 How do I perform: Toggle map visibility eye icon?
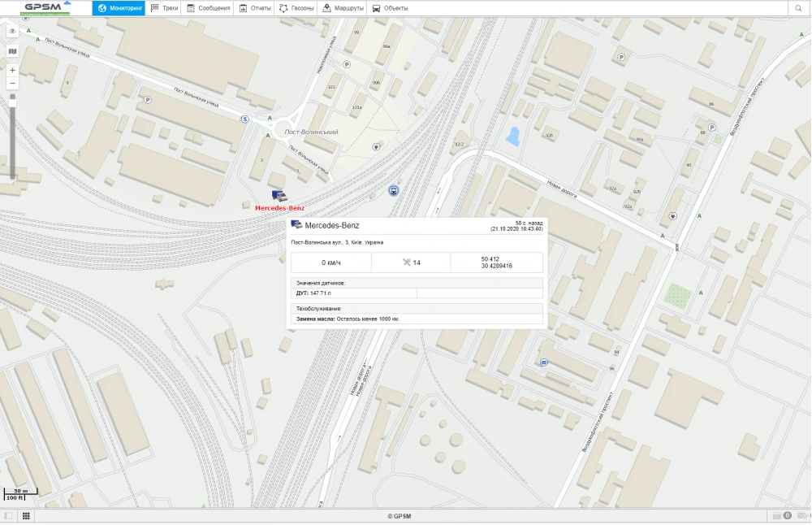coord(12,31)
